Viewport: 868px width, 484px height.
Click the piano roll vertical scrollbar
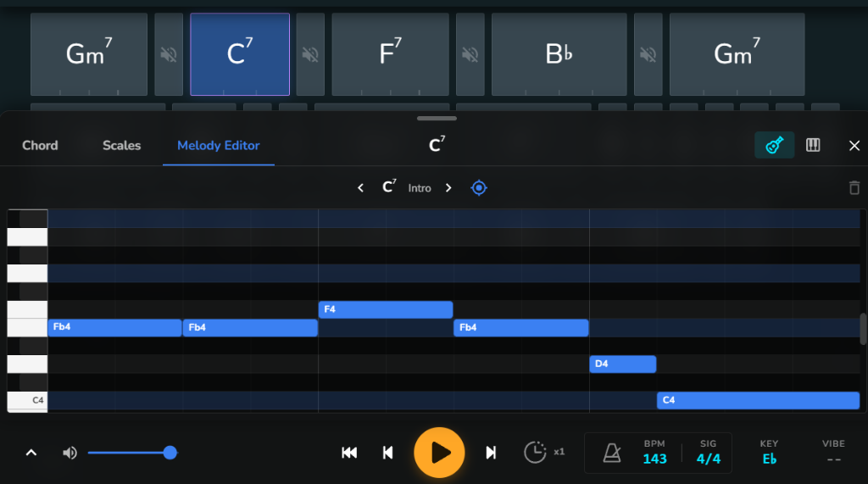pyautogui.click(x=863, y=329)
